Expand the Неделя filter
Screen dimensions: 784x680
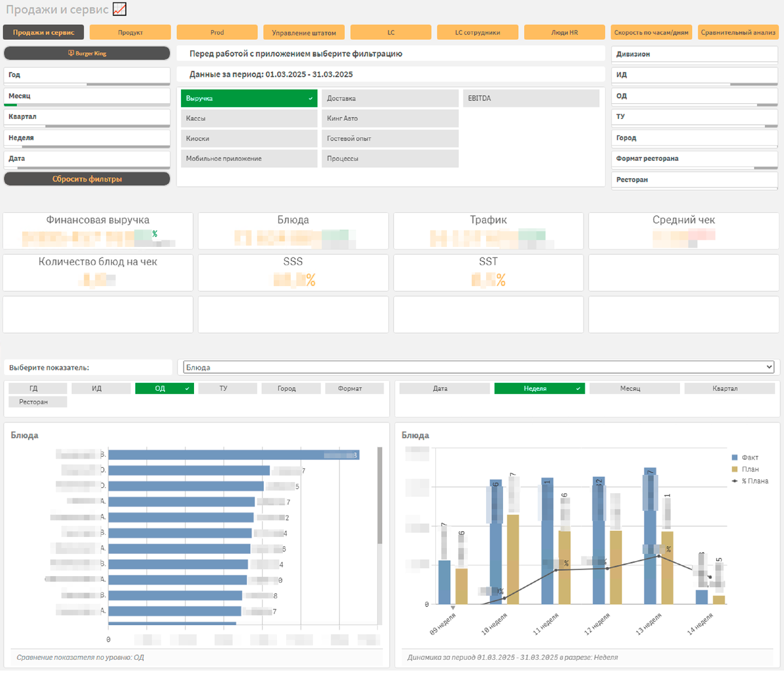pos(87,138)
